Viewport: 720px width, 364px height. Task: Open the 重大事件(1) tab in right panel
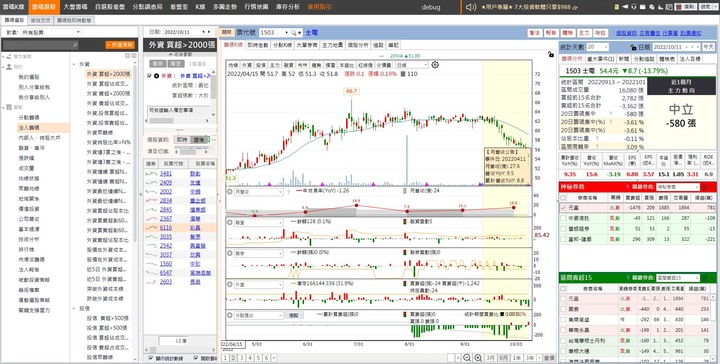tap(601, 59)
